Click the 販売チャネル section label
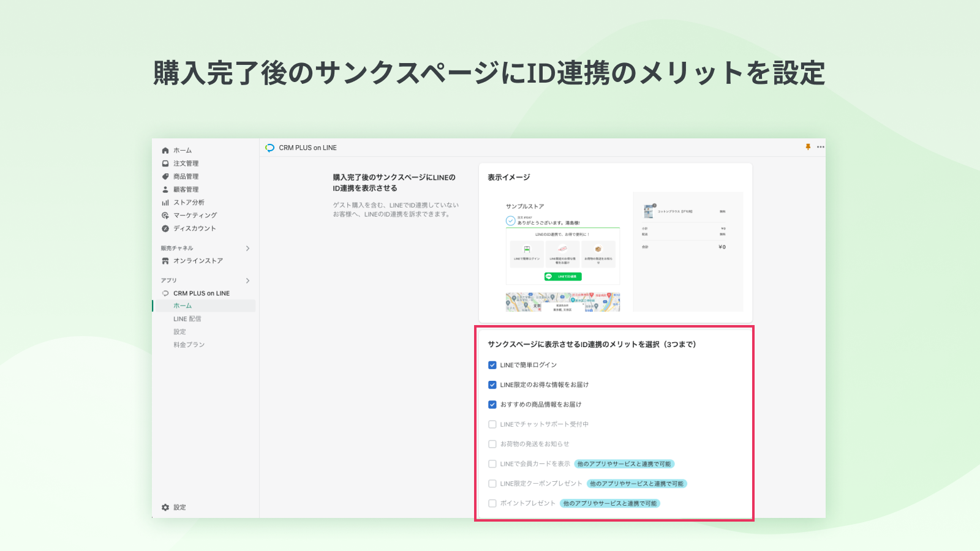The width and height of the screenshot is (980, 551). 177,249
